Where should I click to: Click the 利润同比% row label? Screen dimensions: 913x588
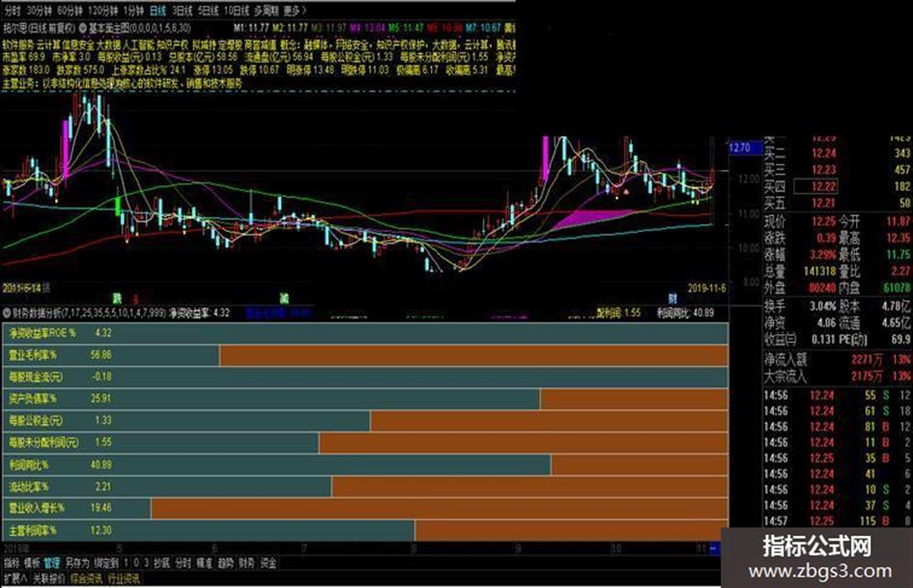click(29, 464)
